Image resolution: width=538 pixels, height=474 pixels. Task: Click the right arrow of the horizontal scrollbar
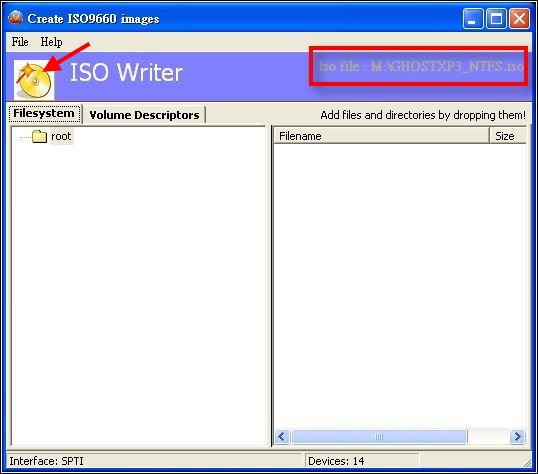click(x=517, y=437)
